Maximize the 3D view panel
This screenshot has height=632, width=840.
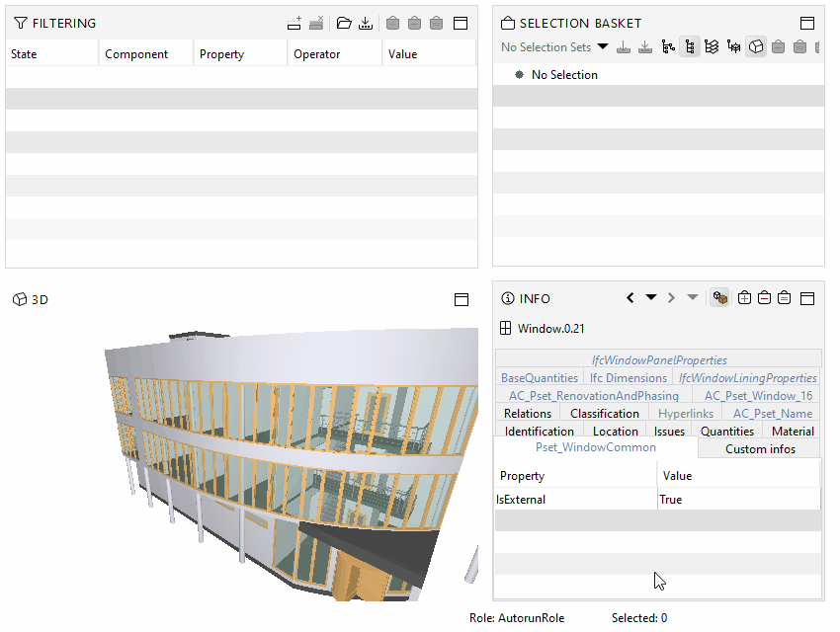pos(462,299)
